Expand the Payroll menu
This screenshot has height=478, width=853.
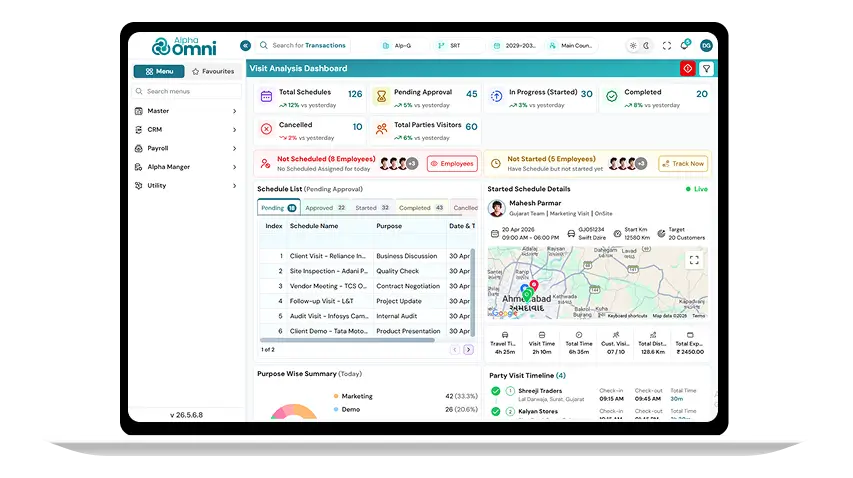pos(187,148)
